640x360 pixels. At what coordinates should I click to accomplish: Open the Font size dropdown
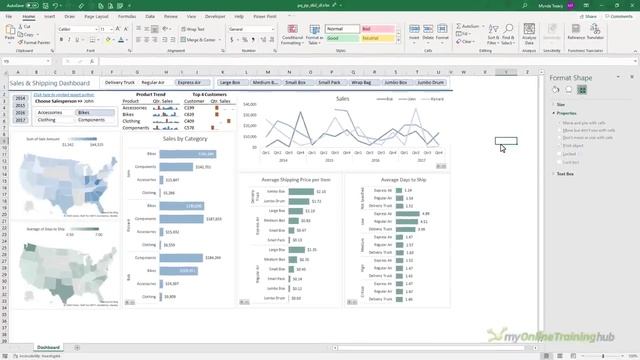[x=111, y=29]
